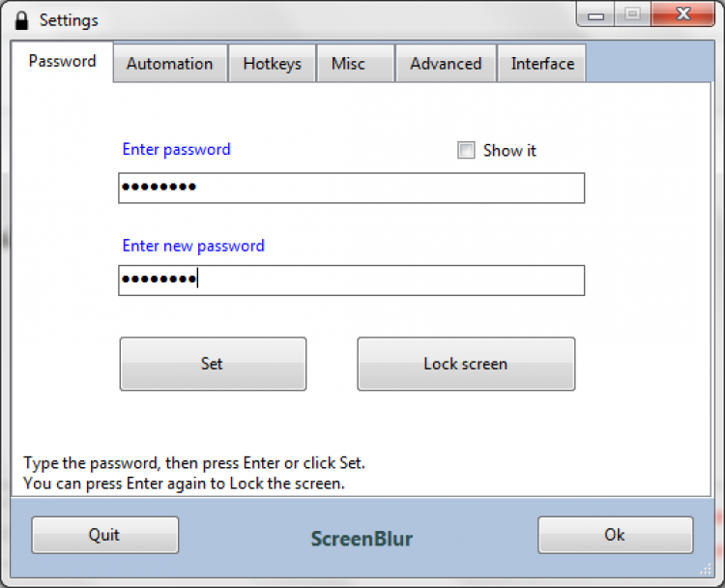Select the Misc tab

(x=348, y=64)
